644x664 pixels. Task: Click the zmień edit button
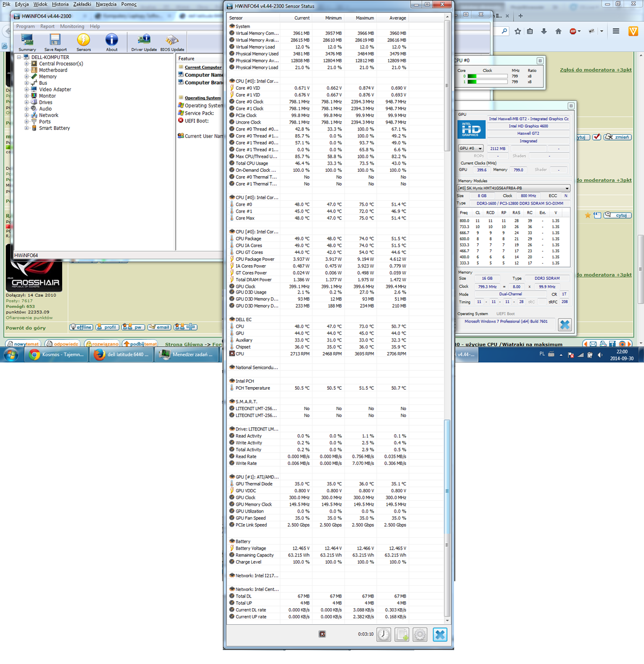pos(618,137)
